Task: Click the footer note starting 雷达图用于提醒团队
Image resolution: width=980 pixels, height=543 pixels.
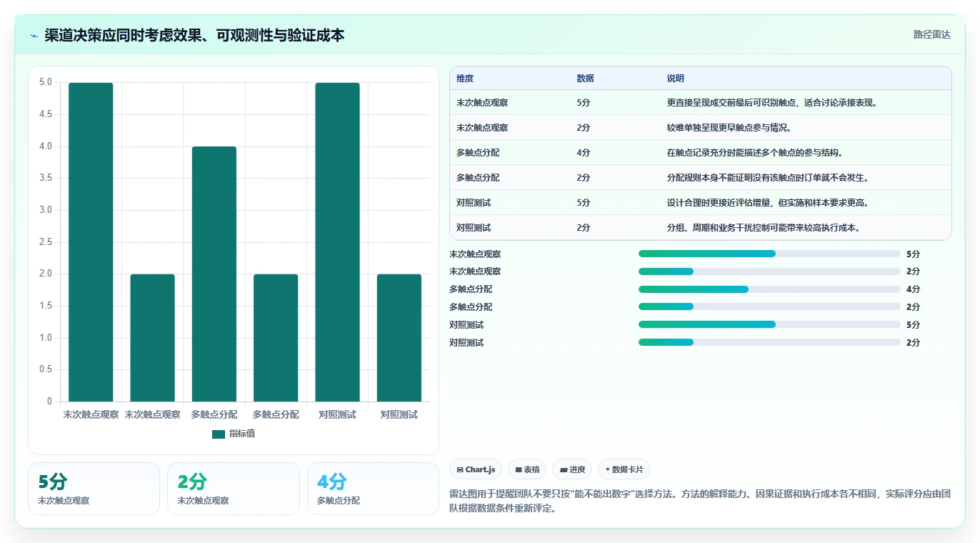Action: point(700,501)
